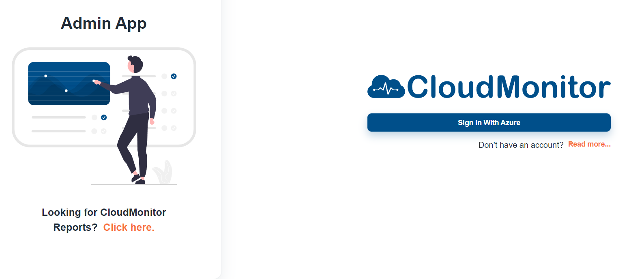The width and height of the screenshot is (644, 279).
Task: Click the gray leaf plant illustration
Action: click(x=163, y=173)
